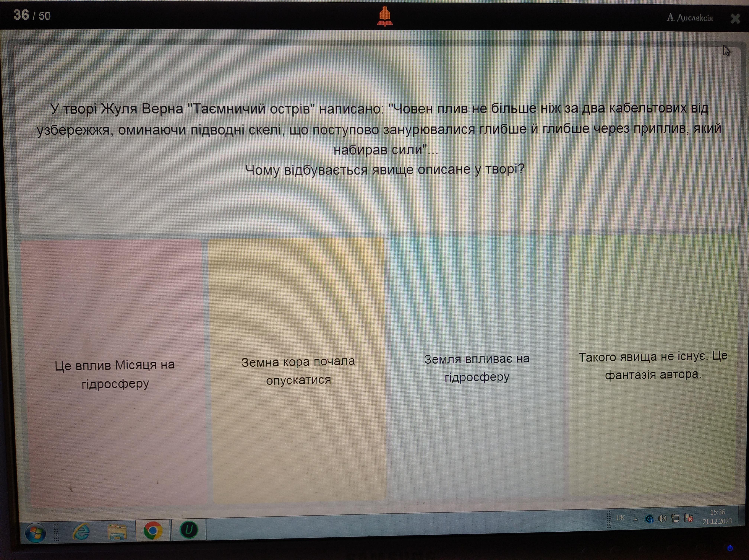Open Action Center flag icon
Image resolution: width=749 pixels, height=560 pixels.
click(688, 518)
